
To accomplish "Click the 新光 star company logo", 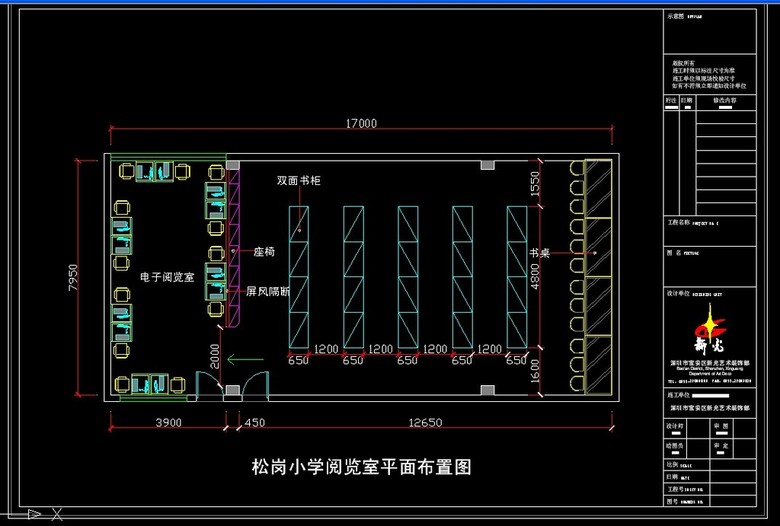I will tap(709, 329).
